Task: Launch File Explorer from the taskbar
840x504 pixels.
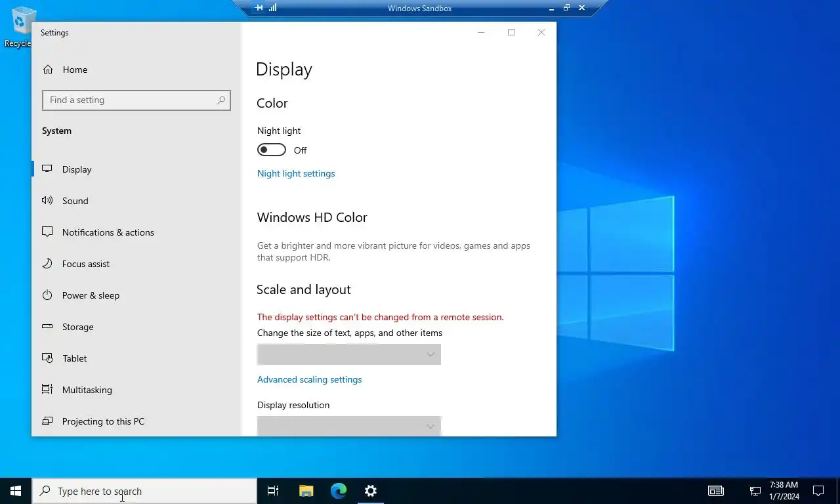Action: point(306,491)
